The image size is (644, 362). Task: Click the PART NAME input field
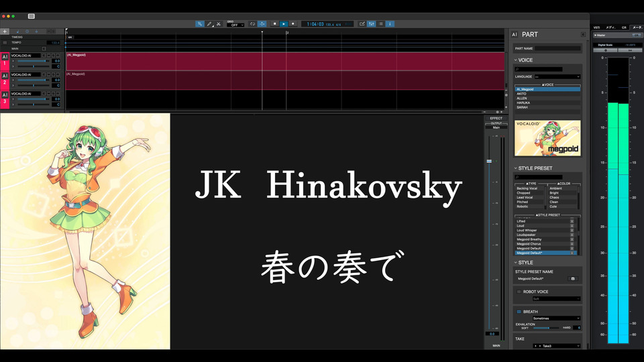click(557, 48)
